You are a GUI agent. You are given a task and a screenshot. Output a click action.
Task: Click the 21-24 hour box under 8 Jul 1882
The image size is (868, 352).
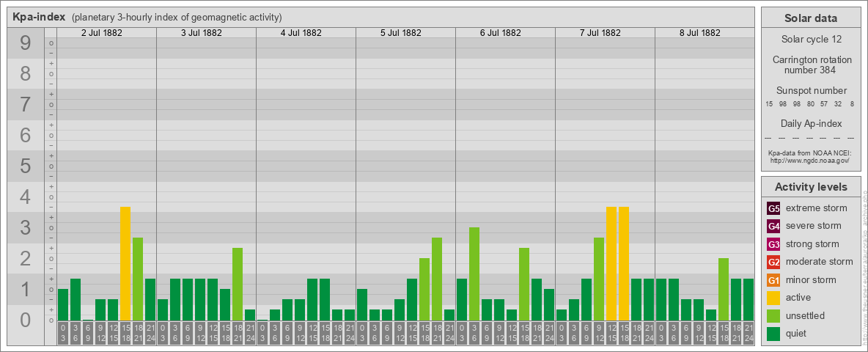click(749, 333)
